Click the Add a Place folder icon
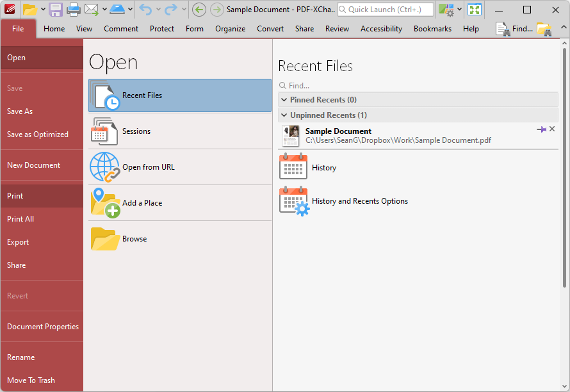Image resolution: width=570 pixels, height=392 pixels. coord(106,203)
